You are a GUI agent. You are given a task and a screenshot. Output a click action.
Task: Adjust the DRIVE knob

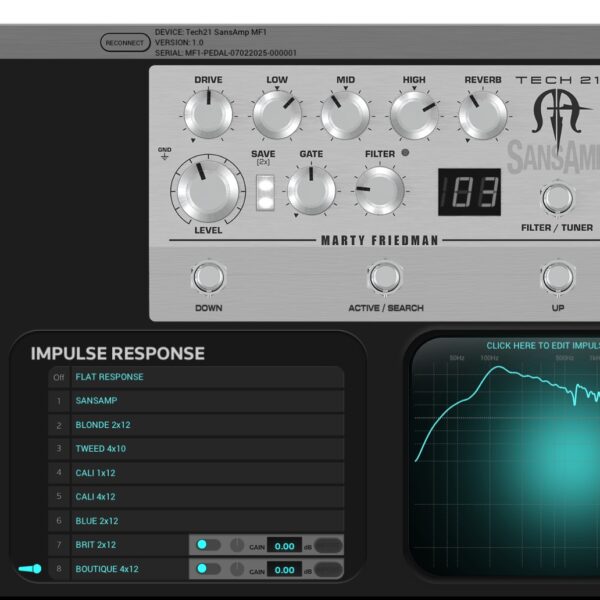coord(209,114)
